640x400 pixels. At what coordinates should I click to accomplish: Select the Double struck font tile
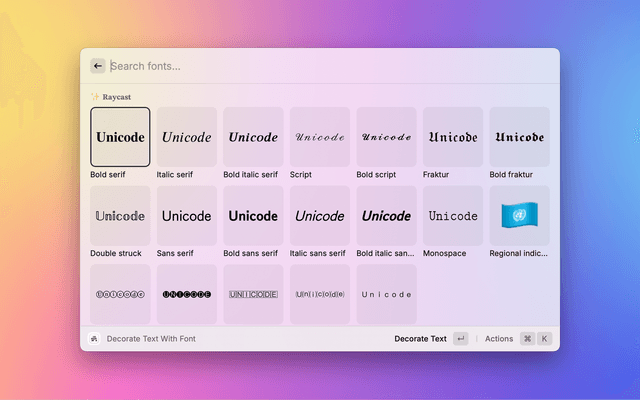click(120, 216)
